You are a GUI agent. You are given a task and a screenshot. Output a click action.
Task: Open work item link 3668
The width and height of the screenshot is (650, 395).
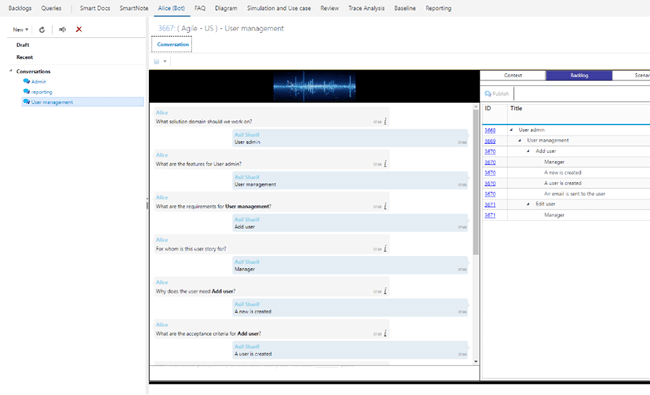tap(490, 130)
